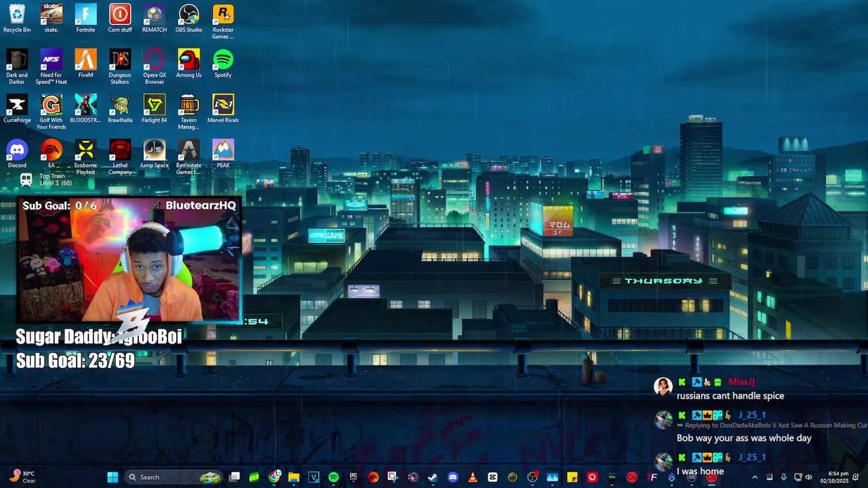The image size is (868, 488).
Task: Select the Tavern Manager desktop icon
Action: 189,112
